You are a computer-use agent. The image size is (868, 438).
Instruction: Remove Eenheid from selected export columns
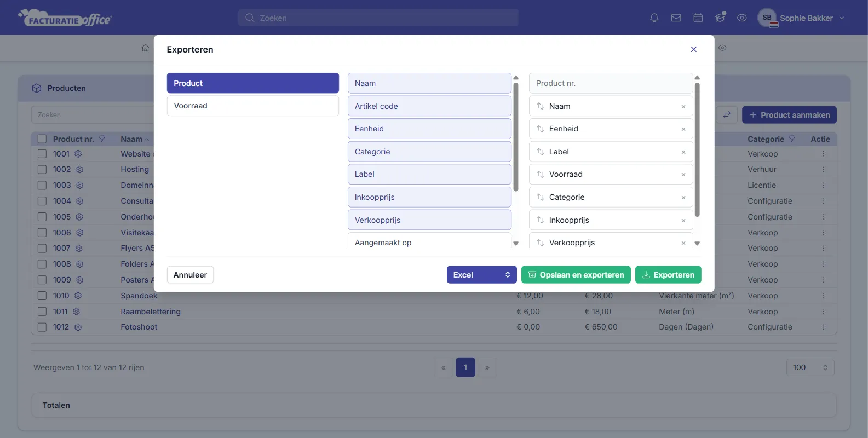[x=683, y=129]
